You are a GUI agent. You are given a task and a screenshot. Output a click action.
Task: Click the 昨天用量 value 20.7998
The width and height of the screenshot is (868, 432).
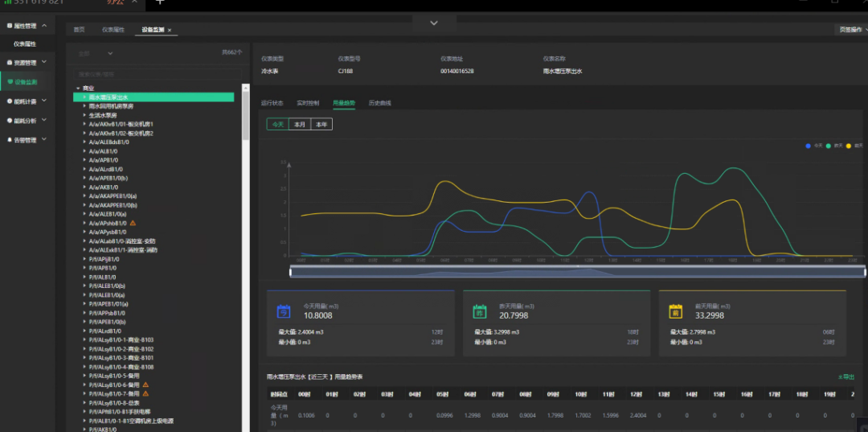(x=514, y=315)
